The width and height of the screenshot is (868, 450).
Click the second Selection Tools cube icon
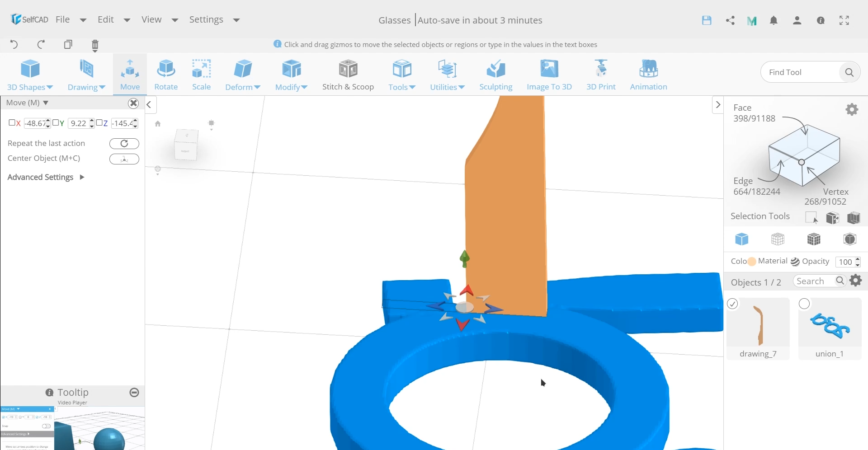pyautogui.click(x=832, y=218)
